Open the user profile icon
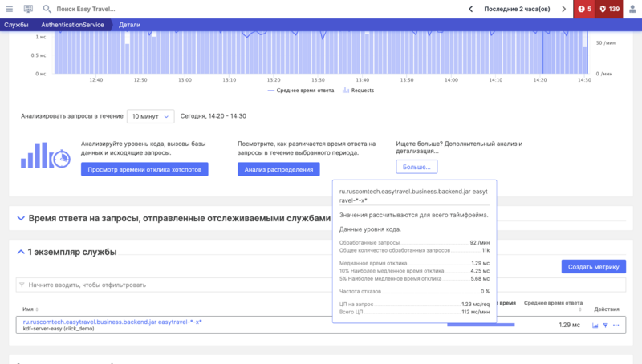642x364 pixels. click(x=632, y=9)
